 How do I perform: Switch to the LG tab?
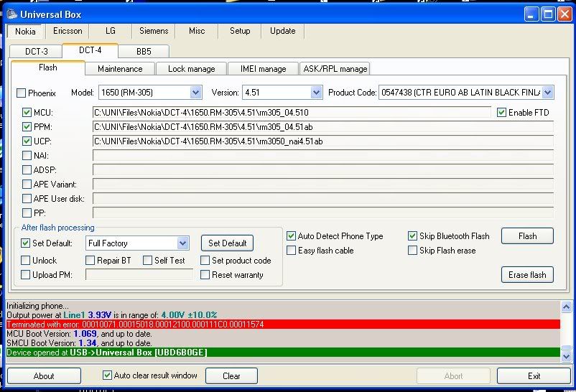pos(110,31)
